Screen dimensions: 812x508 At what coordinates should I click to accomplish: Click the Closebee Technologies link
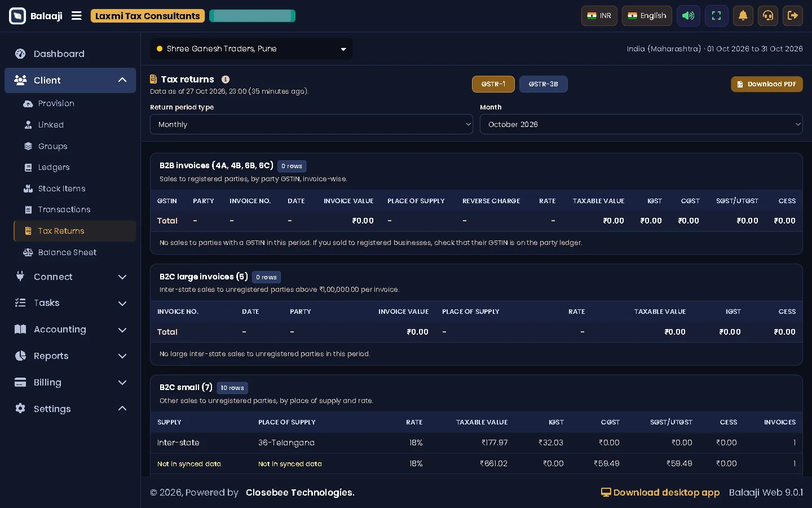[x=300, y=492]
